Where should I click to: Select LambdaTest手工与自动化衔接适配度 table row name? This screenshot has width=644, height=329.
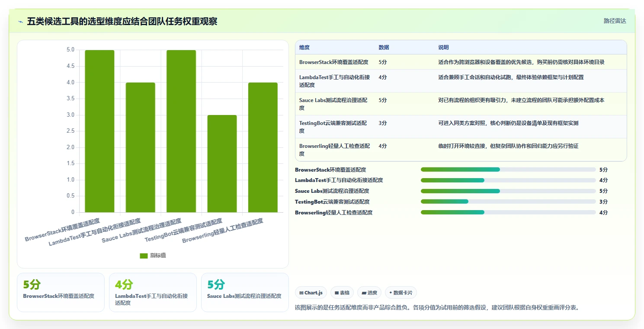tap(334, 81)
